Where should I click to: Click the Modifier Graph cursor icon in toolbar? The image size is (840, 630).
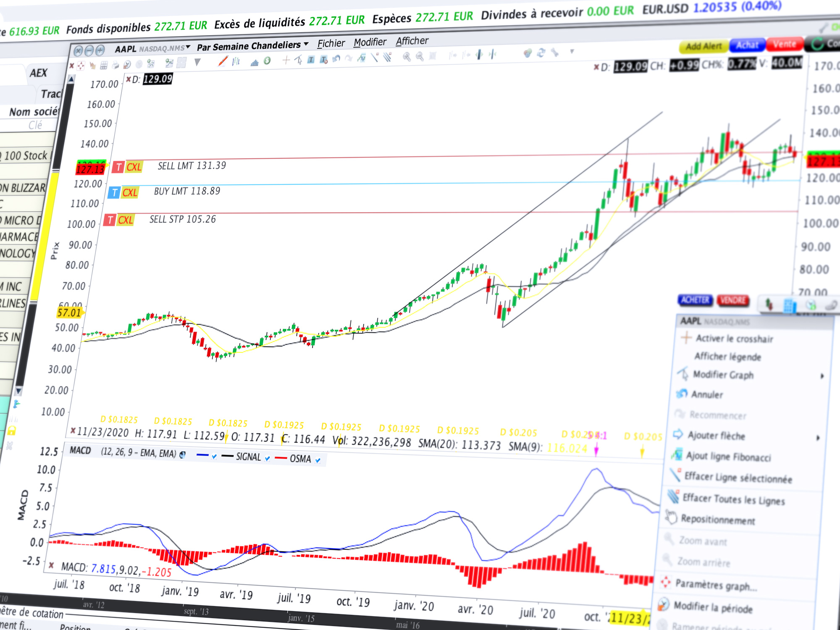[x=299, y=60]
